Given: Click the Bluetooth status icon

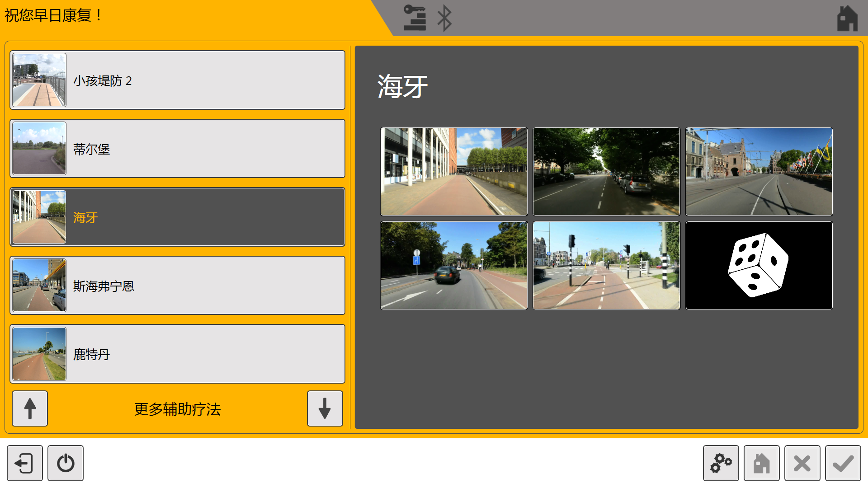Looking at the screenshot, I should tap(444, 19).
